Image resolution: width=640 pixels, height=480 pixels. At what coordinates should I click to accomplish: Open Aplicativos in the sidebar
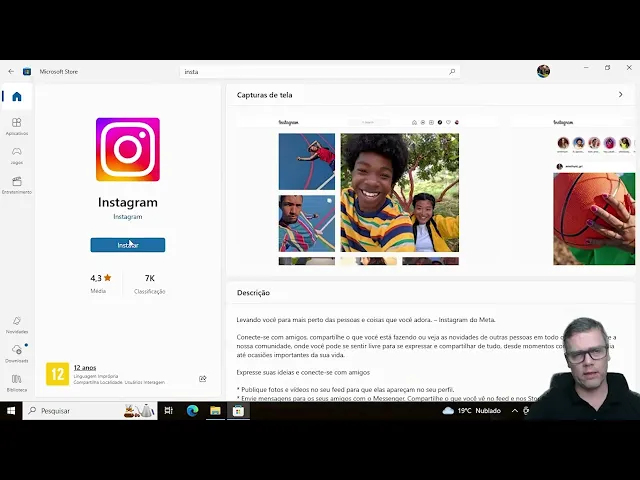[x=17, y=126]
